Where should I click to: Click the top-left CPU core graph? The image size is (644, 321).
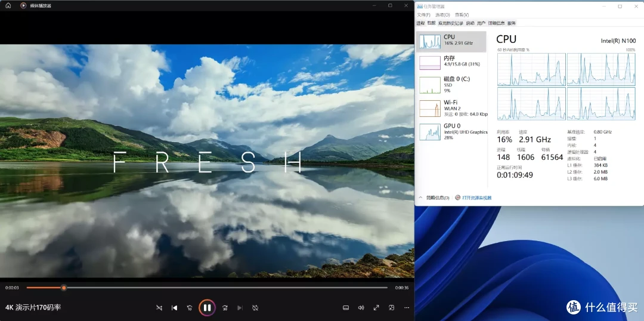(x=531, y=69)
